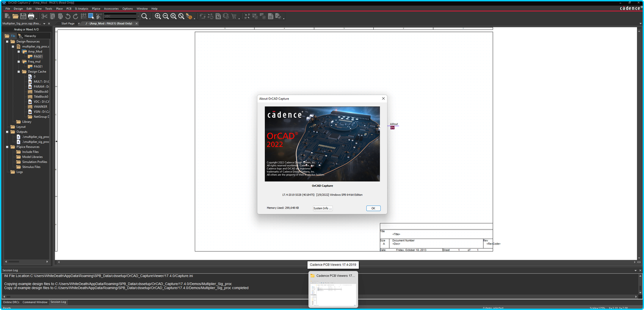
Task: Select the Simulation Profiles folder
Action: coord(35,162)
